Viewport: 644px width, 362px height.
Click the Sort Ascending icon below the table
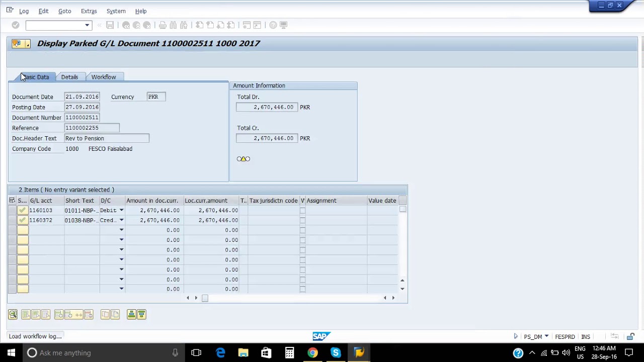click(x=131, y=314)
